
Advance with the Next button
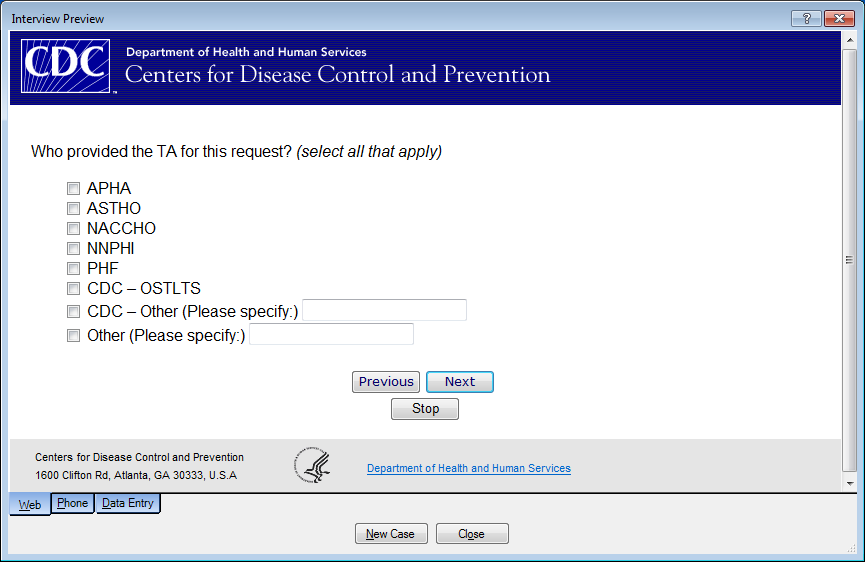[x=460, y=382]
